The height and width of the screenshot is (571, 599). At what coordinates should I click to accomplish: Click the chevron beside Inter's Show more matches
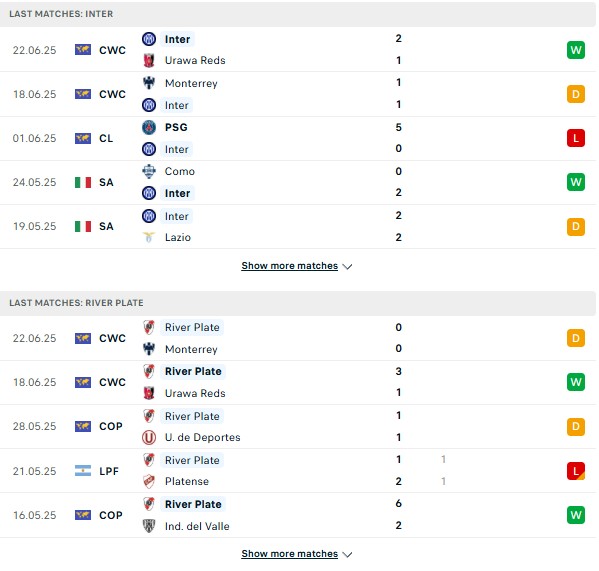tap(347, 267)
